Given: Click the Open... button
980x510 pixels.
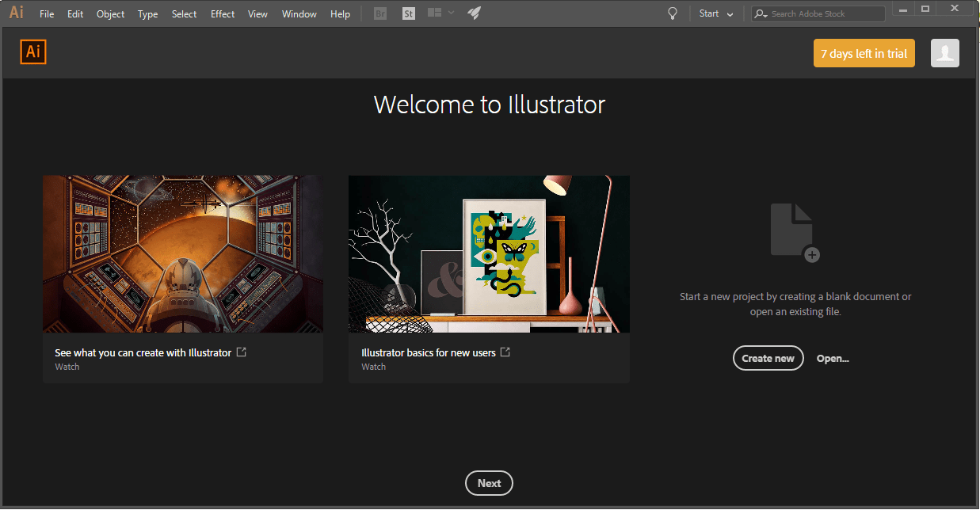Looking at the screenshot, I should coord(833,358).
